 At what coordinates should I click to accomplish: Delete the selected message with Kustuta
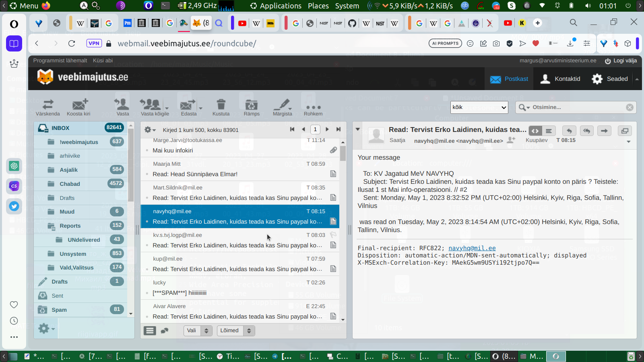coord(221,107)
